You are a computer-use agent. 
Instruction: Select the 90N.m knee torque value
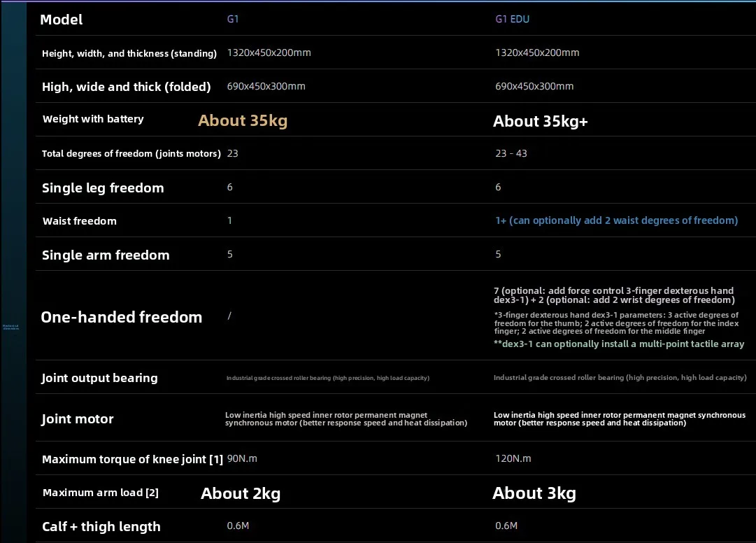[242, 458]
